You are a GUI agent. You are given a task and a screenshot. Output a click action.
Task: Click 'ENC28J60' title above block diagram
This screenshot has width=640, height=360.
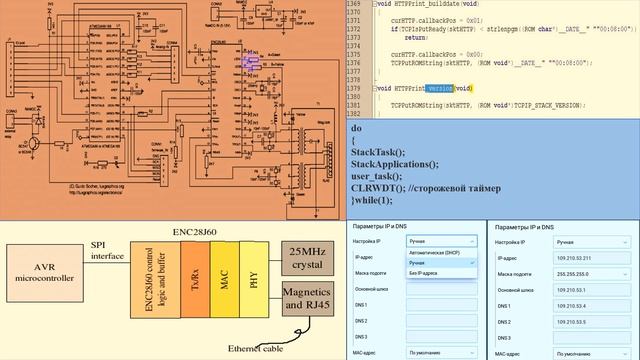[194, 232]
